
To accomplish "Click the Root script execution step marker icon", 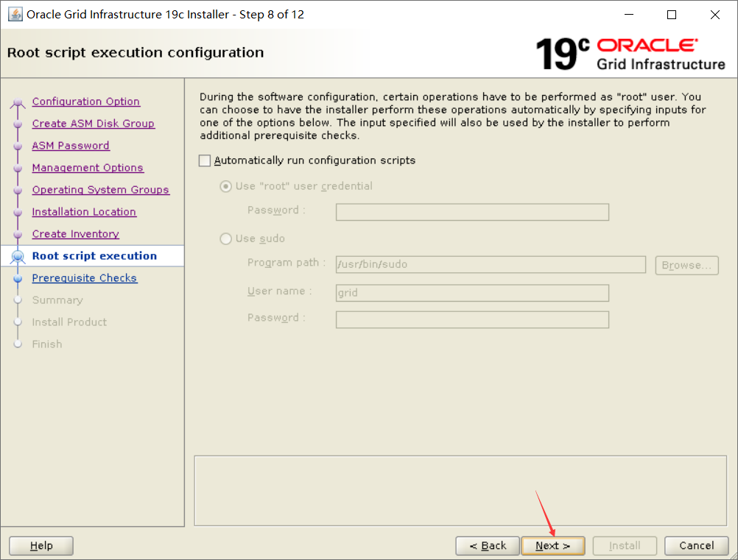I will point(18,256).
